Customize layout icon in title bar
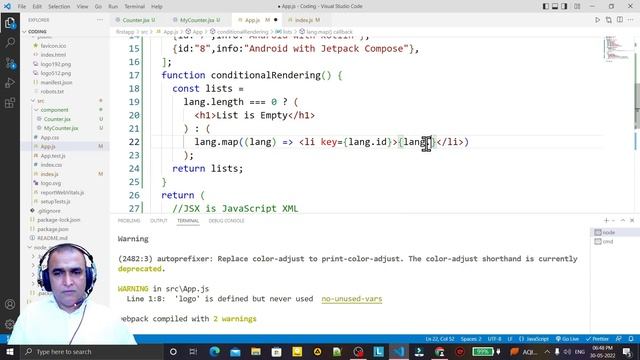The width and height of the screenshot is (640, 360). coord(577,6)
